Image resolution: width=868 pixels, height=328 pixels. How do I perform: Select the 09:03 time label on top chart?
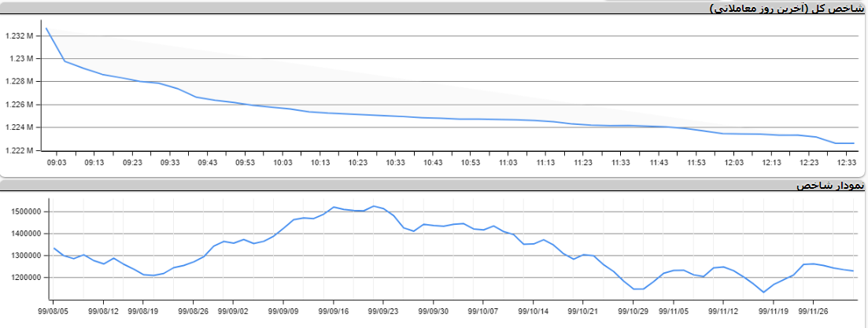pos(57,163)
